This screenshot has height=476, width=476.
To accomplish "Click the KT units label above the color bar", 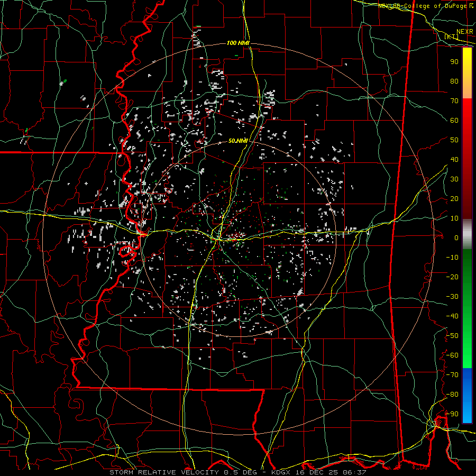I will pyautogui.click(x=452, y=37).
